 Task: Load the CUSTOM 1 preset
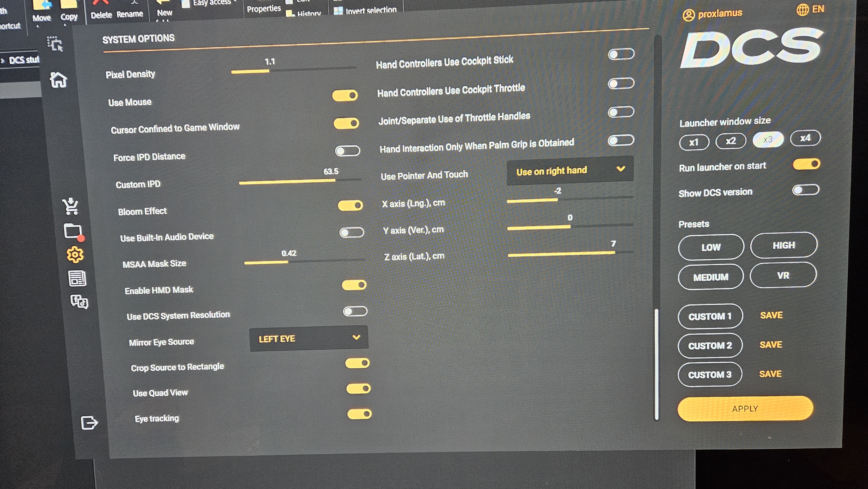(x=710, y=316)
